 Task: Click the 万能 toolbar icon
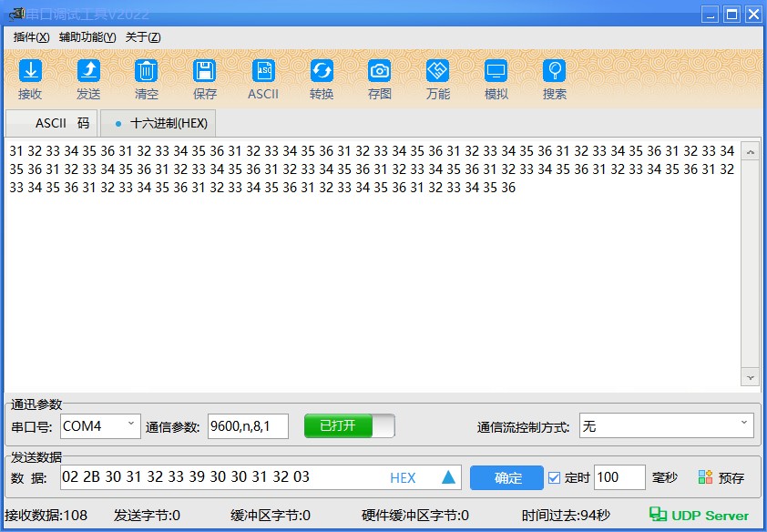pos(438,71)
